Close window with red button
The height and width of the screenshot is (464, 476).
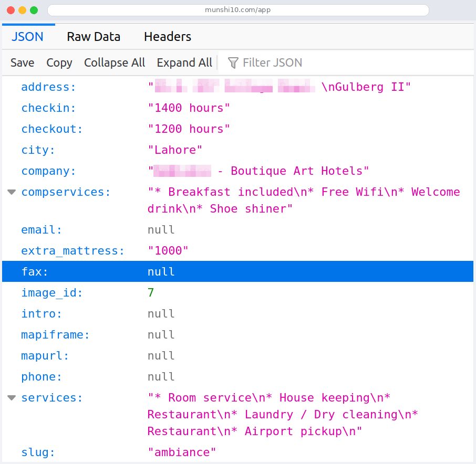click(11, 10)
